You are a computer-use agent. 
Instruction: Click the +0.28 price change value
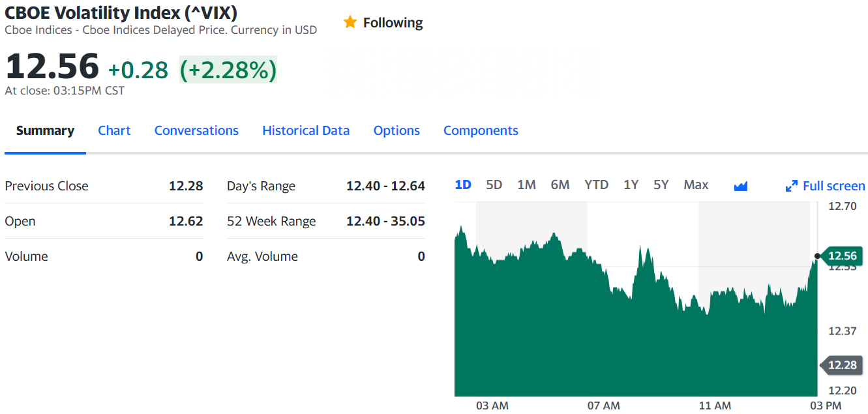pyautogui.click(x=138, y=70)
